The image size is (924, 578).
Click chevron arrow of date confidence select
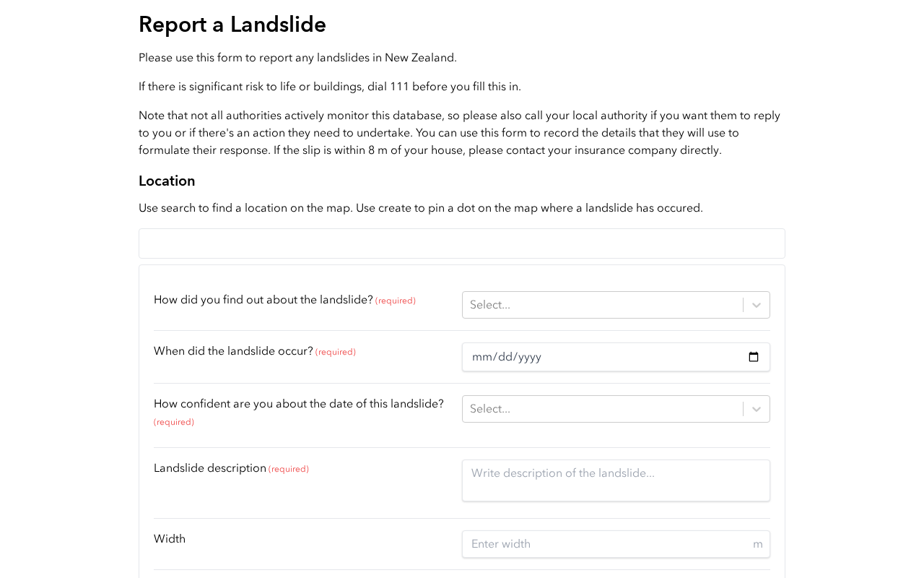click(757, 409)
